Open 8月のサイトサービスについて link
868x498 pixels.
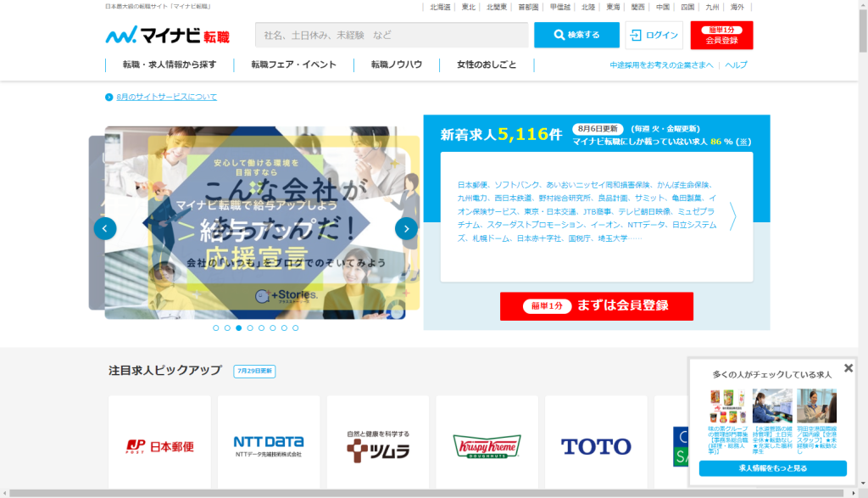tap(166, 97)
